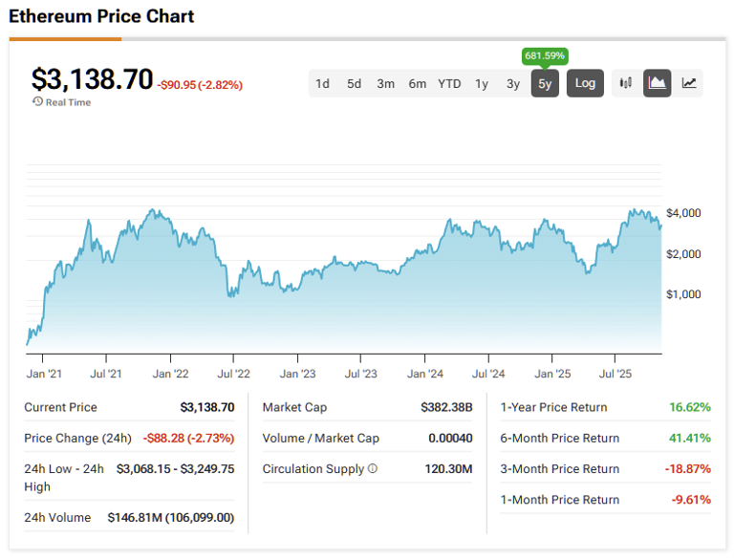Select the 1d time range
The width and height of the screenshot is (734, 560).
pos(323,83)
